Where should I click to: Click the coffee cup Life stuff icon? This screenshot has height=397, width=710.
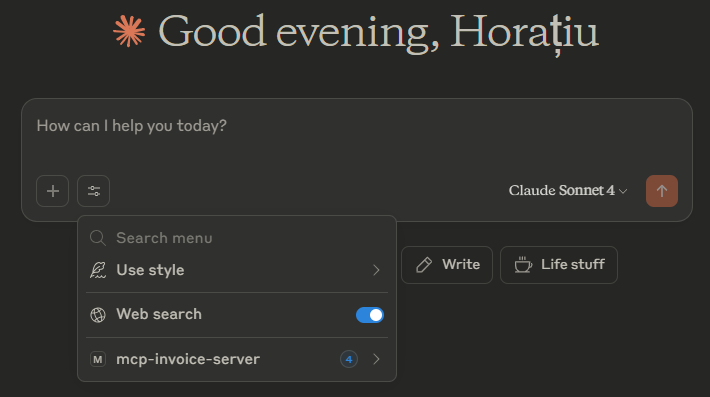point(523,265)
